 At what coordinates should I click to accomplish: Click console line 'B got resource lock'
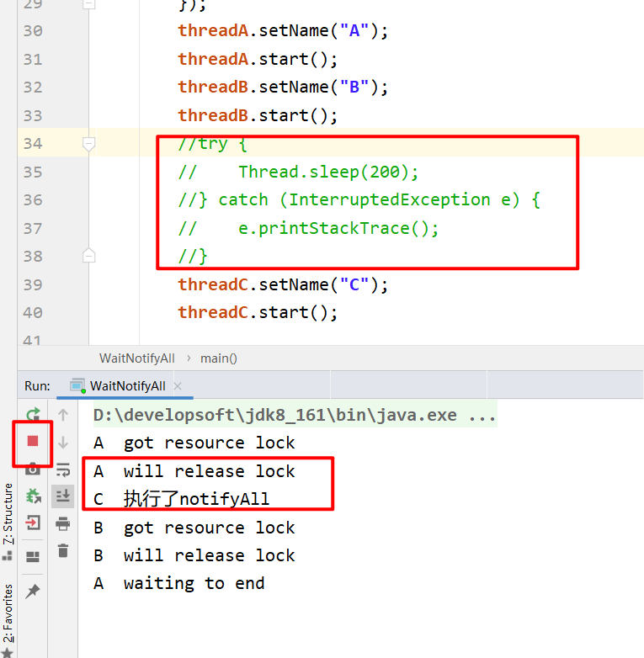point(194,528)
